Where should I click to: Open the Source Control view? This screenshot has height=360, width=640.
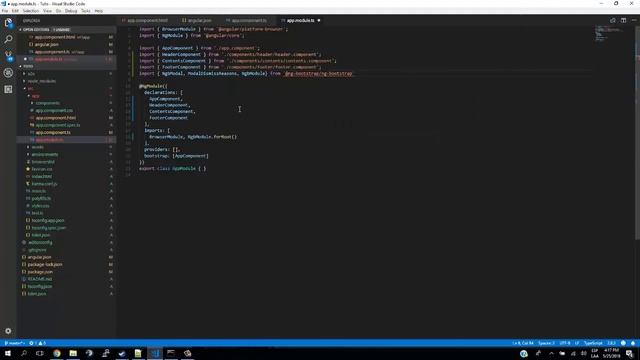(x=8, y=56)
